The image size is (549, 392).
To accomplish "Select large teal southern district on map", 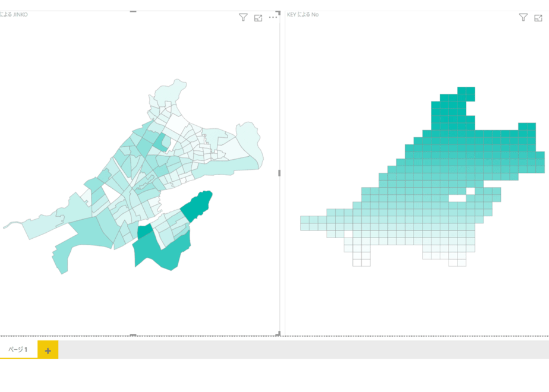I will tap(162, 249).
